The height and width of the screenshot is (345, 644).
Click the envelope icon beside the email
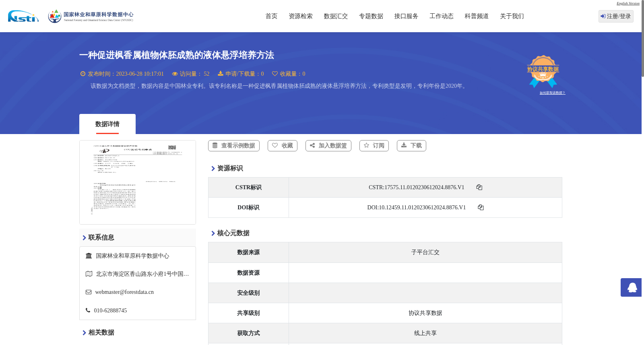click(x=89, y=292)
